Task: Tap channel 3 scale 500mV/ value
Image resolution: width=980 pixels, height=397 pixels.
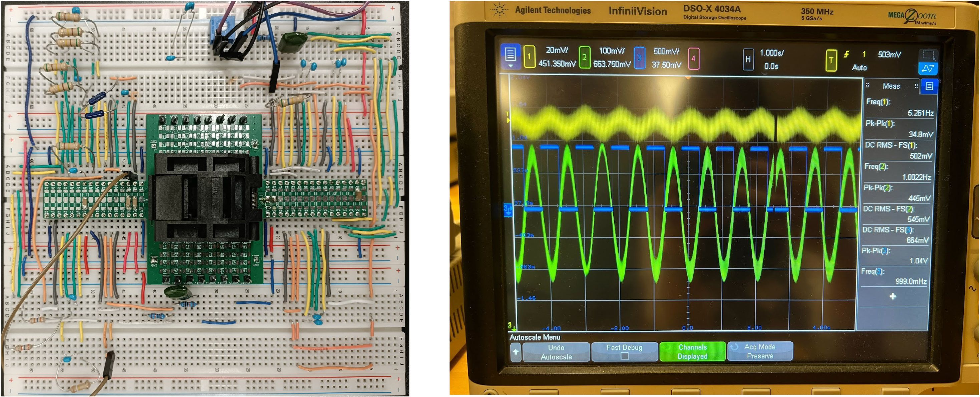Action: coord(666,51)
